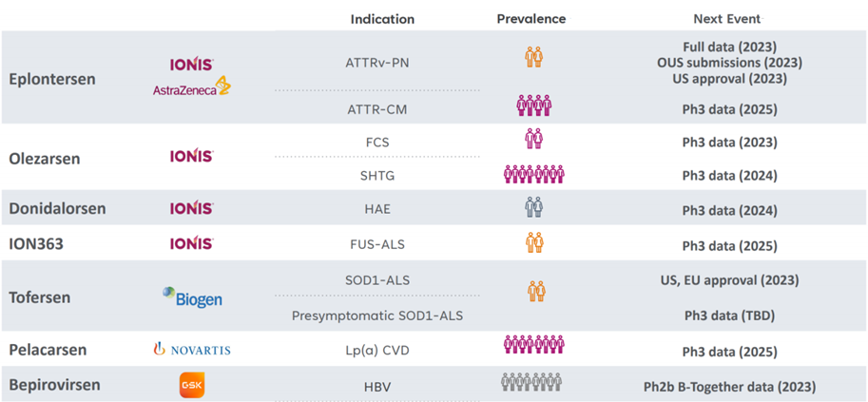Click the Indication column header
This screenshot has height=402, width=868.
(382, 19)
